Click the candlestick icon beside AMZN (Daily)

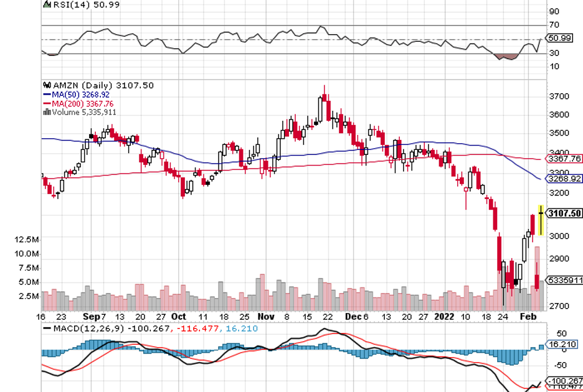click(x=45, y=85)
